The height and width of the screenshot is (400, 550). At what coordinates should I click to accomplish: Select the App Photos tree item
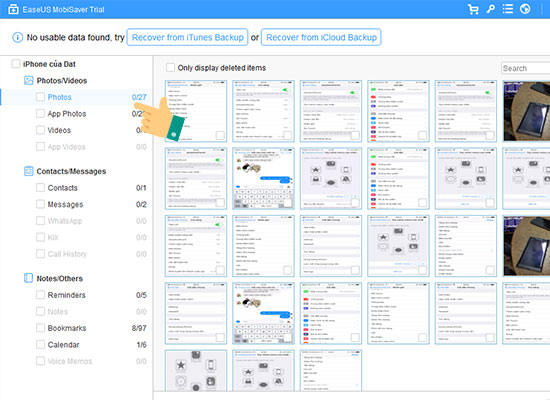coord(67,114)
